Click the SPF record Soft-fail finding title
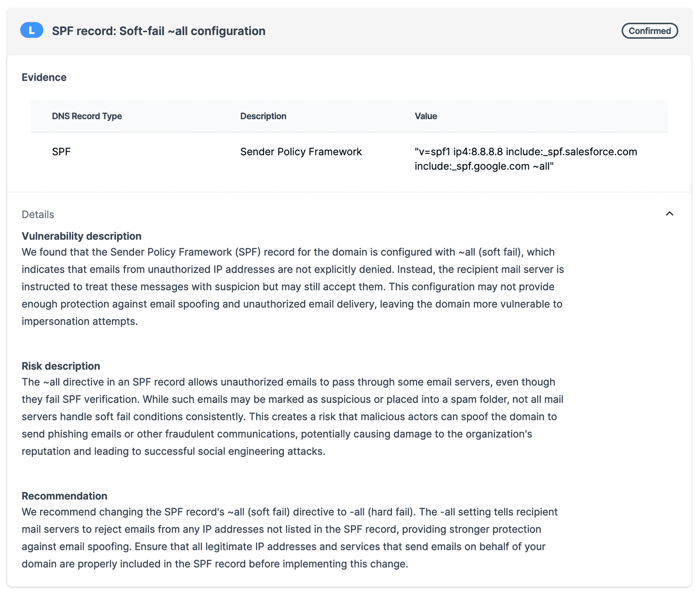Image resolution: width=700 pixels, height=592 pixels. [159, 31]
